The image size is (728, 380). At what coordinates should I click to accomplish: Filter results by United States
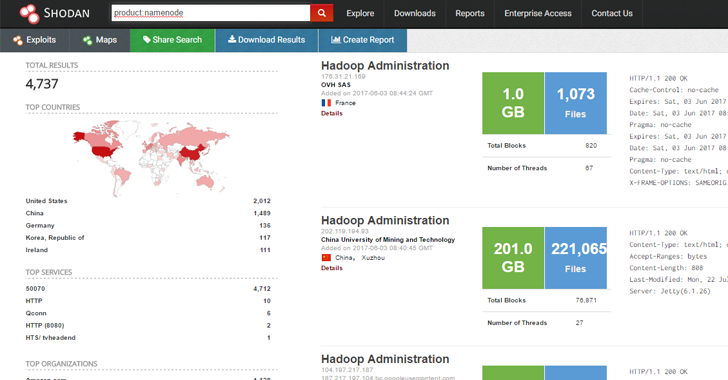point(46,201)
